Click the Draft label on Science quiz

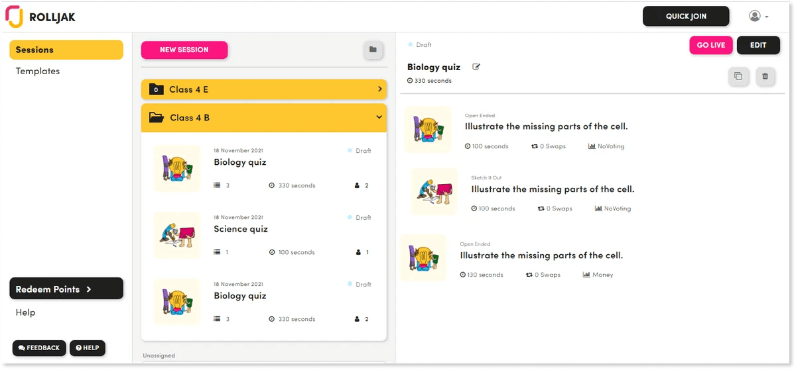point(363,217)
